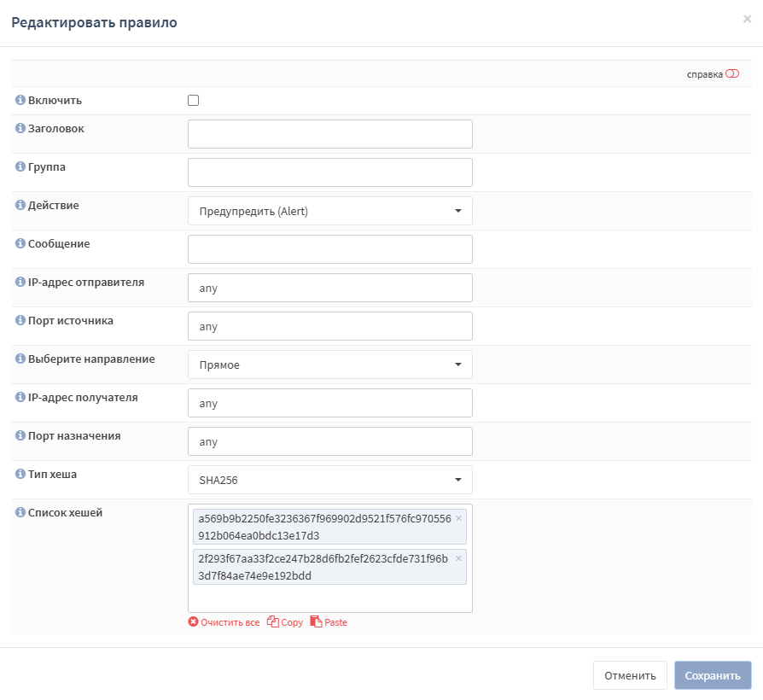Click the info icon beside Тип хеша
This screenshot has height=700, width=763.
click(x=20, y=474)
